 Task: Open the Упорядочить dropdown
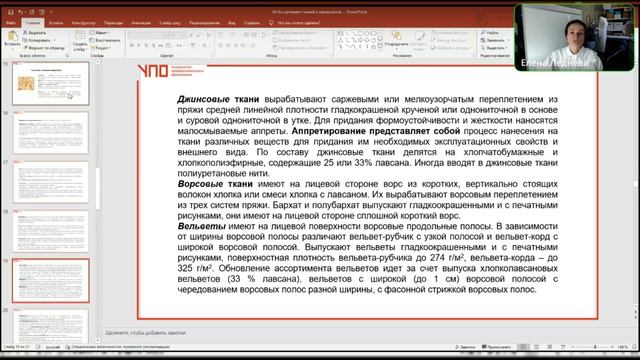pos(396,39)
